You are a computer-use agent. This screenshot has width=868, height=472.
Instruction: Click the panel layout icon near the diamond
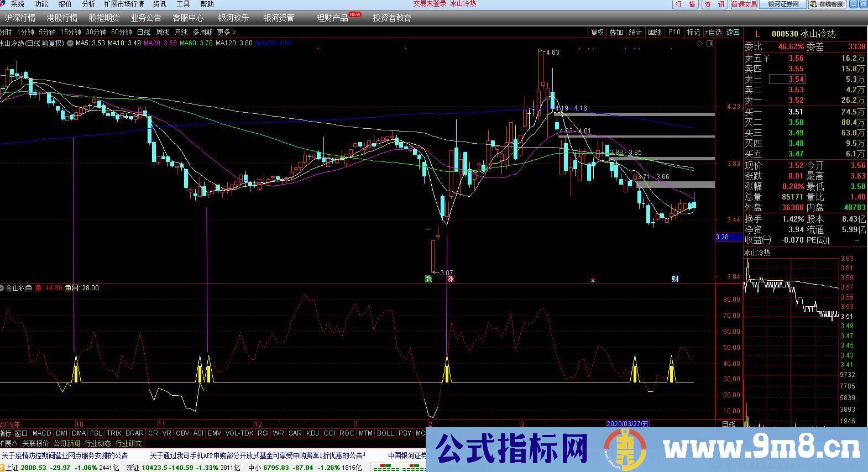(709, 43)
